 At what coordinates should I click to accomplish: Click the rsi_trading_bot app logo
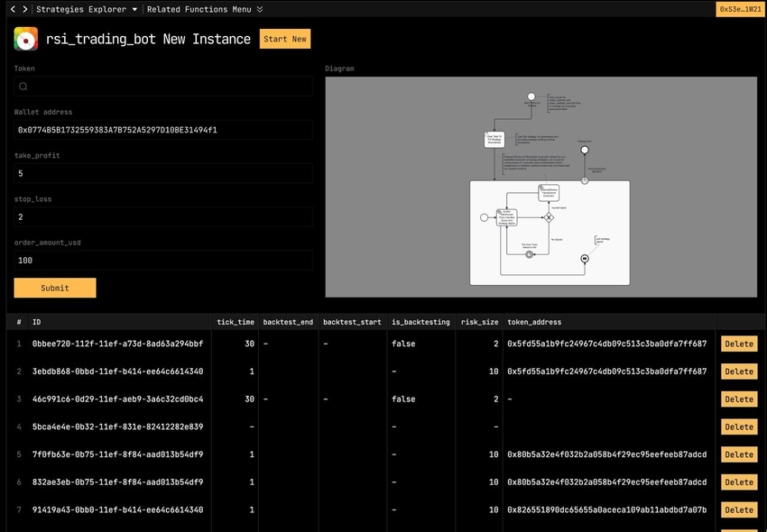(26, 39)
